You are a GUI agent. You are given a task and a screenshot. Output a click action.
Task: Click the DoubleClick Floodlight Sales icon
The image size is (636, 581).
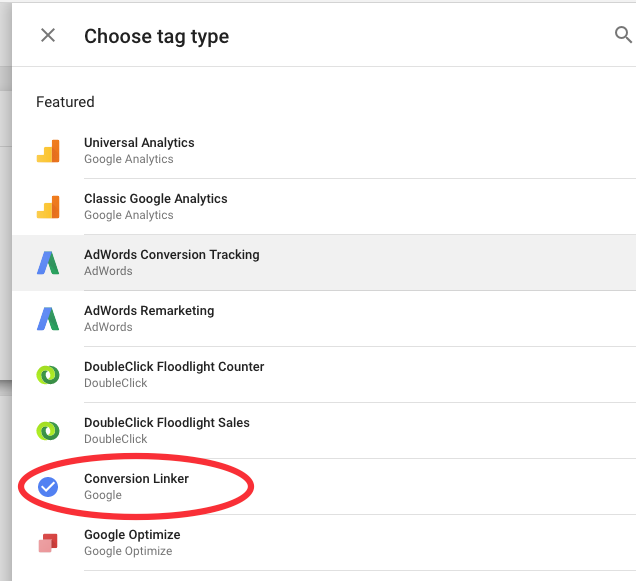48,431
